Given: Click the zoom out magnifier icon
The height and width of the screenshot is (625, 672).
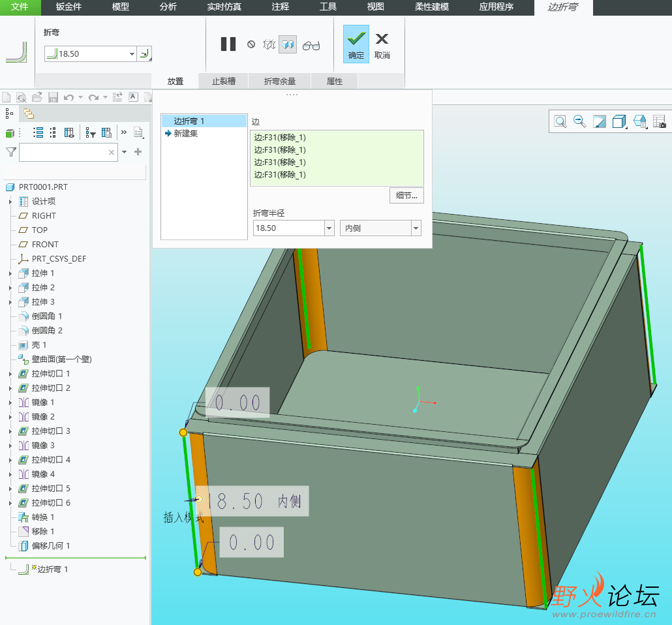Looking at the screenshot, I should 579,121.
